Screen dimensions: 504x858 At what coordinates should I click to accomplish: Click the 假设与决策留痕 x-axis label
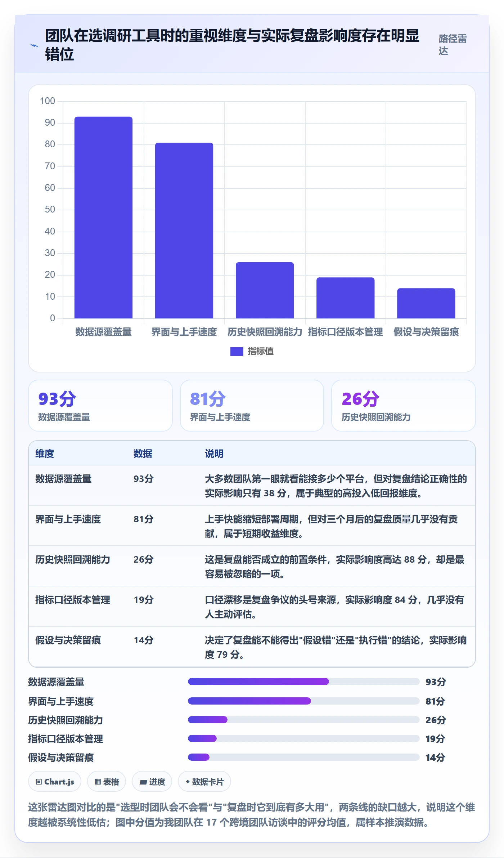[x=426, y=332]
